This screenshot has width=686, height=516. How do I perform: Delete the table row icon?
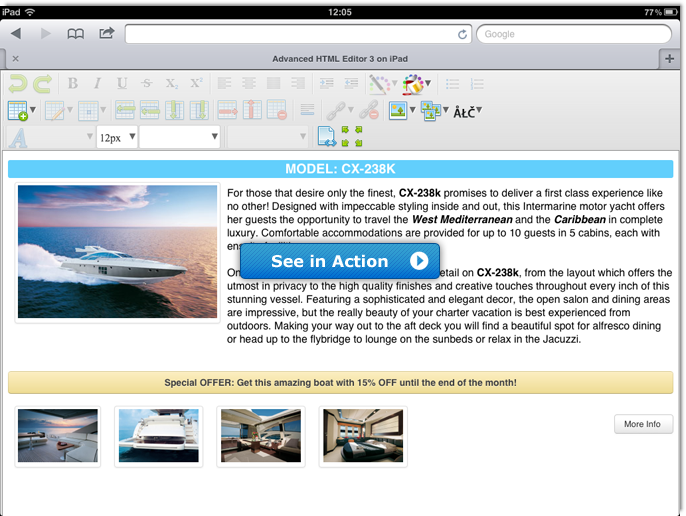(228, 110)
